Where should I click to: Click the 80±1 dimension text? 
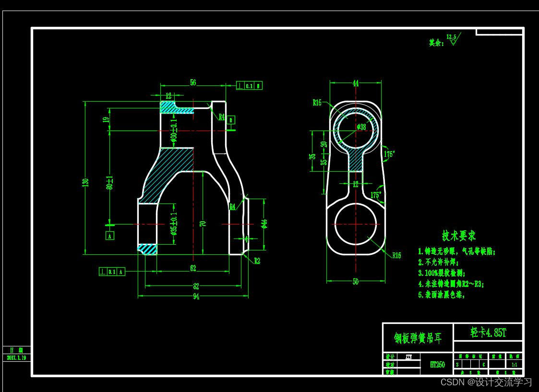109,183
